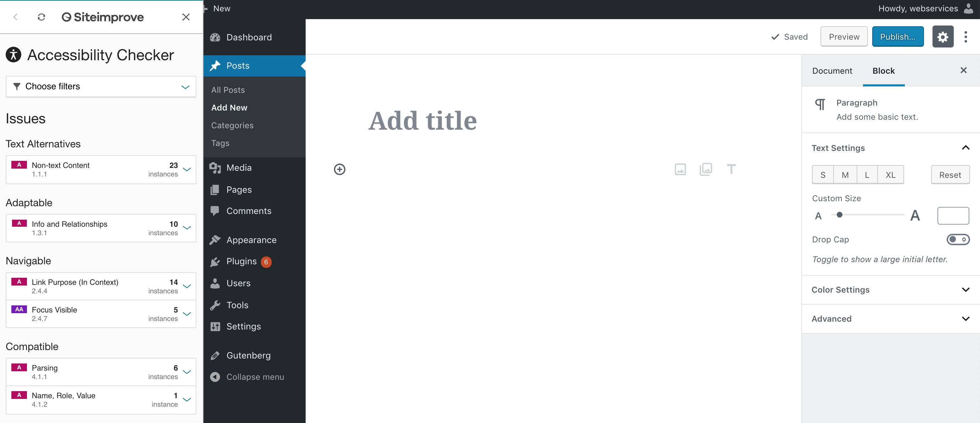This screenshot has width=980, height=423.
Task: Toggle the Drop Cap switch on
Action: [x=957, y=239]
